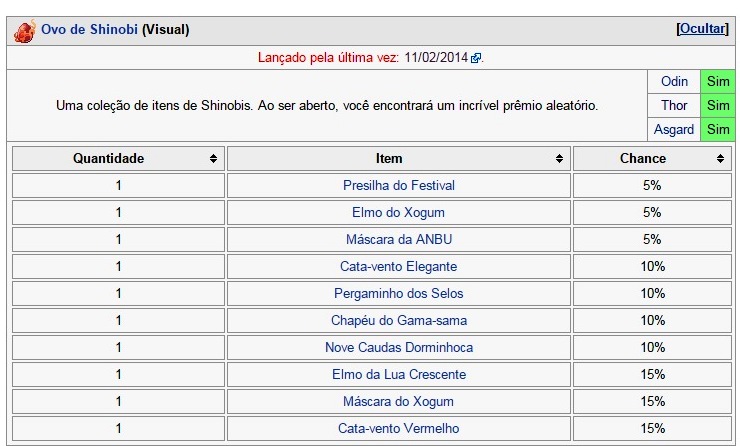The height and width of the screenshot is (446, 740).
Task: Open the Elmo do Xogum item
Action: click(x=398, y=212)
